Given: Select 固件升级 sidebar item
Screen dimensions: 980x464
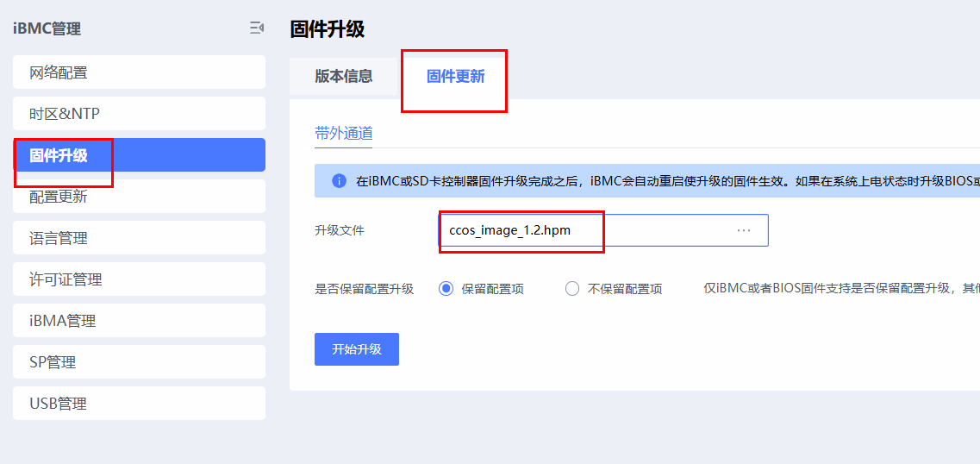Looking at the screenshot, I should click(139, 155).
